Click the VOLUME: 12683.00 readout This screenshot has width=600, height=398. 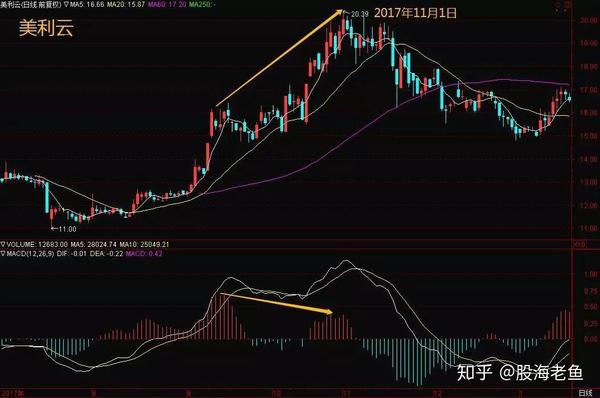pyautogui.click(x=37, y=244)
